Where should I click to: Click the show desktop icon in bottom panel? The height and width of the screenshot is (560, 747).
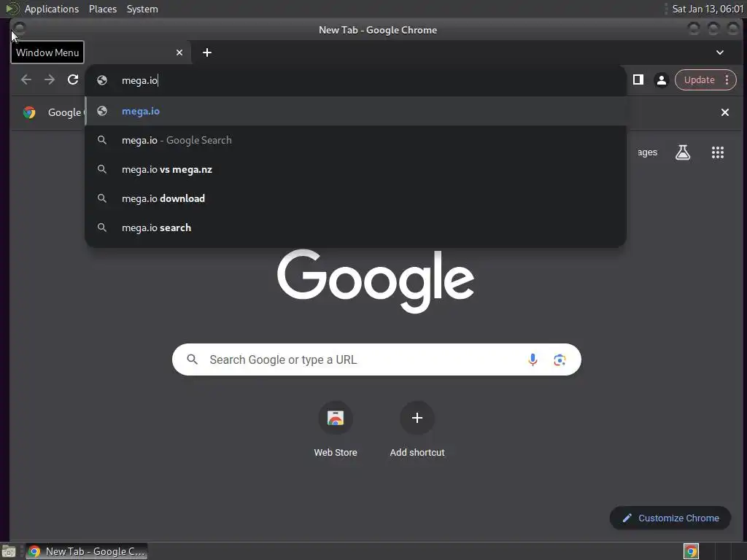[x=9, y=551]
